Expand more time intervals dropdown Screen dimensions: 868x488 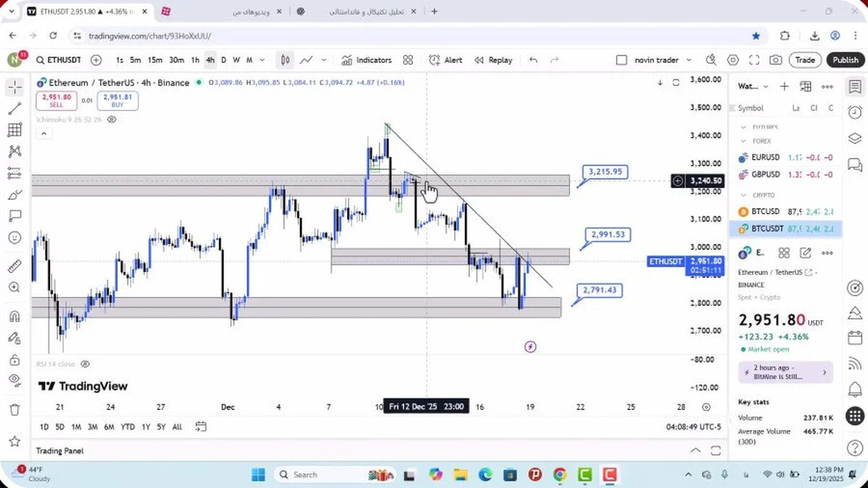[263, 60]
